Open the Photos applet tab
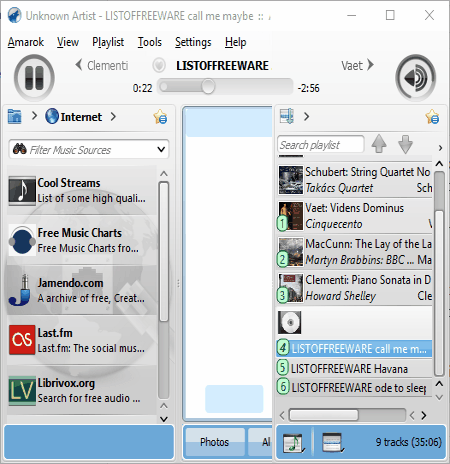The width and height of the screenshot is (450, 464). tap(214, 442)
